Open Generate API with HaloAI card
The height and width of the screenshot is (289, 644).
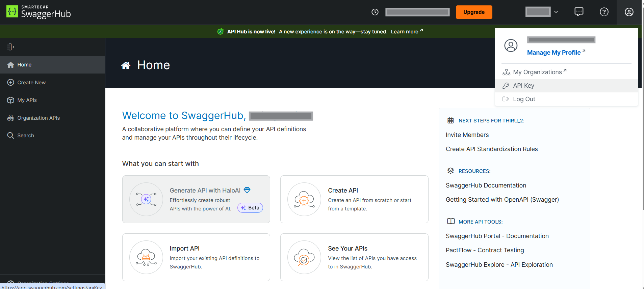pyautogui.click(x=196, y=199)
